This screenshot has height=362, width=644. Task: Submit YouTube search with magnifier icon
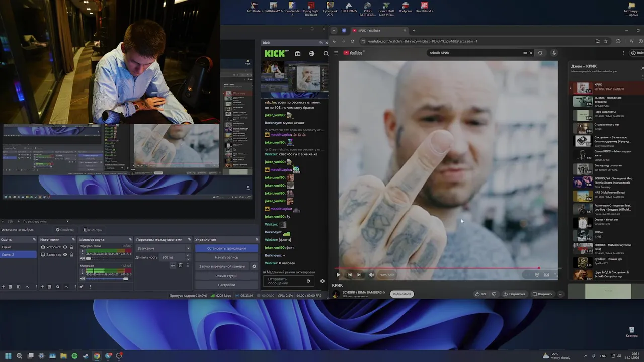pos(540,53)
